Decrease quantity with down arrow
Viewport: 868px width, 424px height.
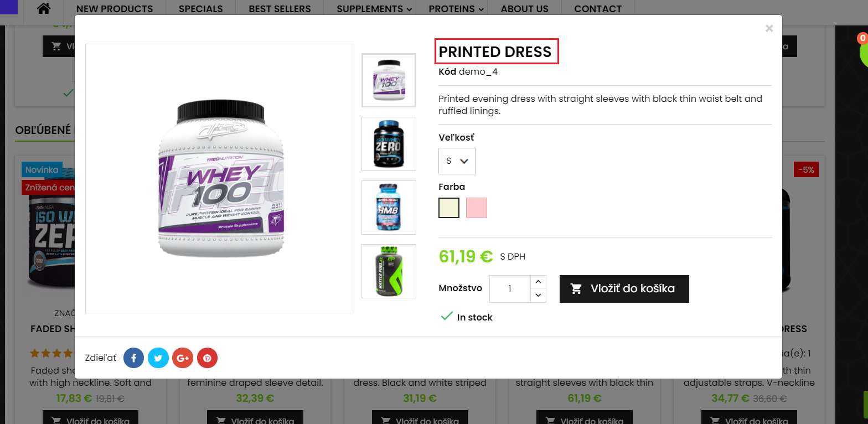(x=539, y=296)
